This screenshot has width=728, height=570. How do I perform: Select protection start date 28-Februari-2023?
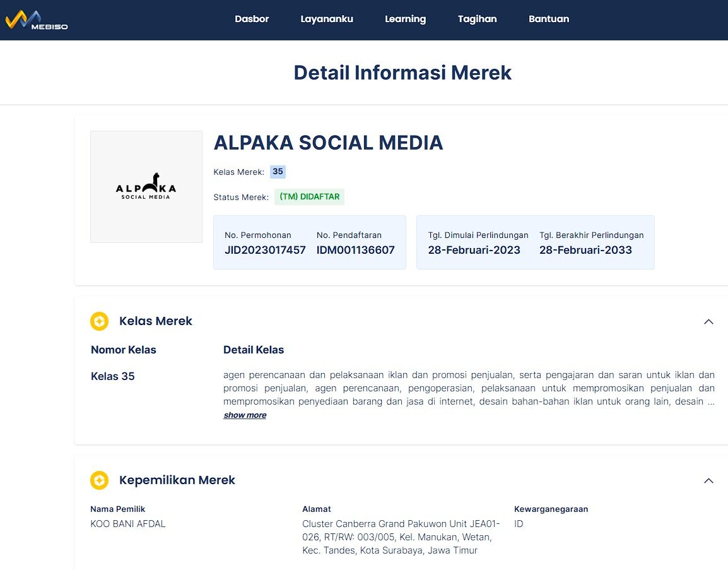pos(474,250)
